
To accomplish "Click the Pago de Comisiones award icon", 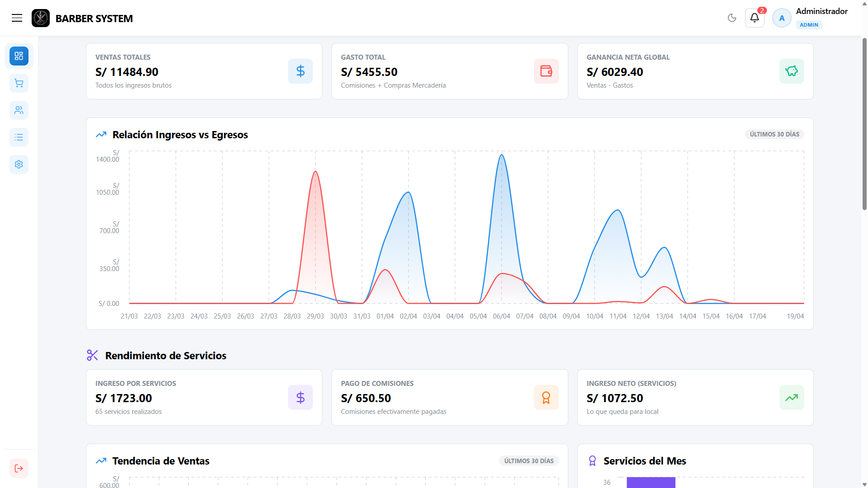I will pyautogui.click(x=546, y=397).
